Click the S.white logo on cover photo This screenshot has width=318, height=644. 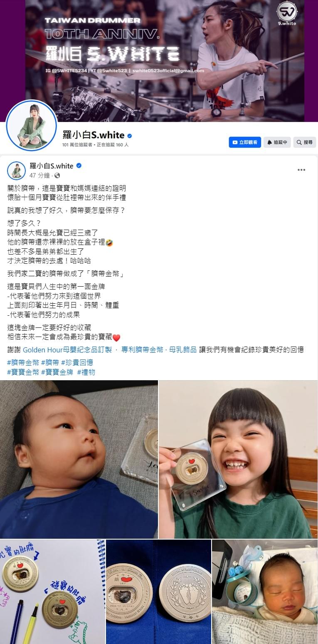[x=287, y=14]
